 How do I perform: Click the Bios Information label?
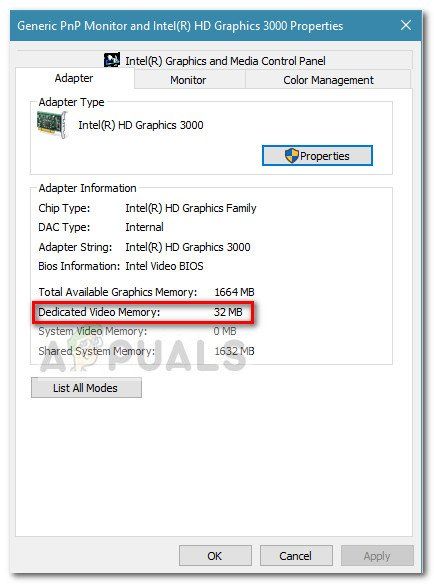coord(79,266)
